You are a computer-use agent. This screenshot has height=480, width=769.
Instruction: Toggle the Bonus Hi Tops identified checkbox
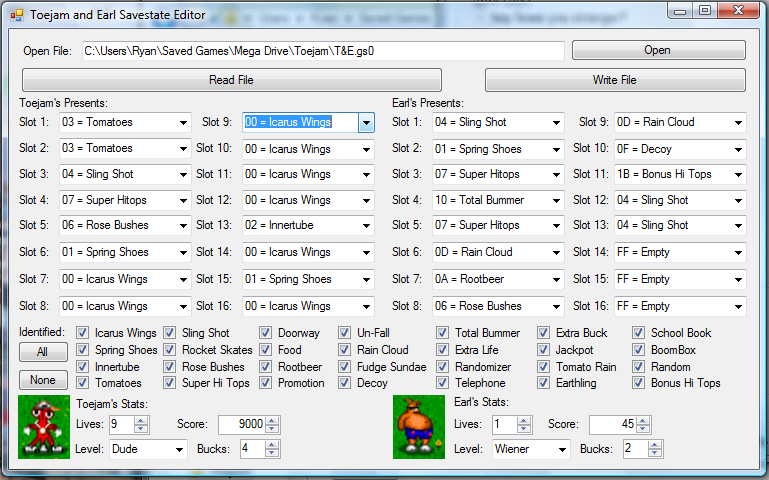[x=638, y=383]
